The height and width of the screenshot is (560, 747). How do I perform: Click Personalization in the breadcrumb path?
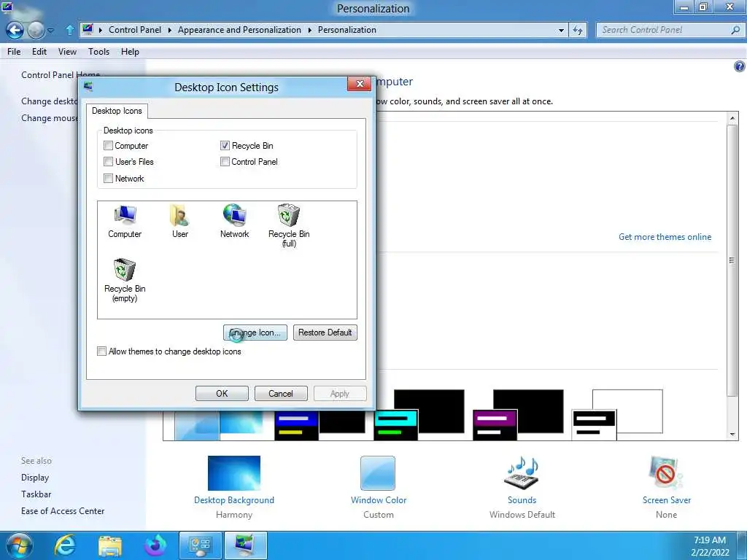coord(347,29)
